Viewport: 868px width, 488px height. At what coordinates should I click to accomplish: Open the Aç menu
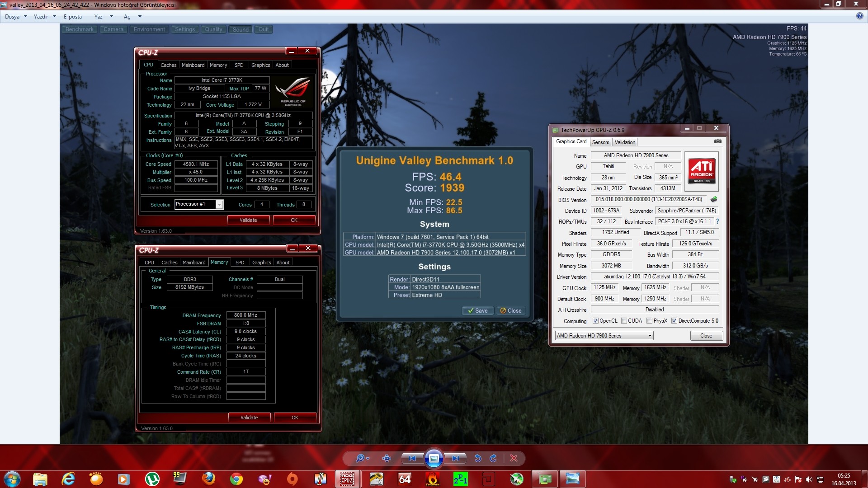tap(127, 17)
